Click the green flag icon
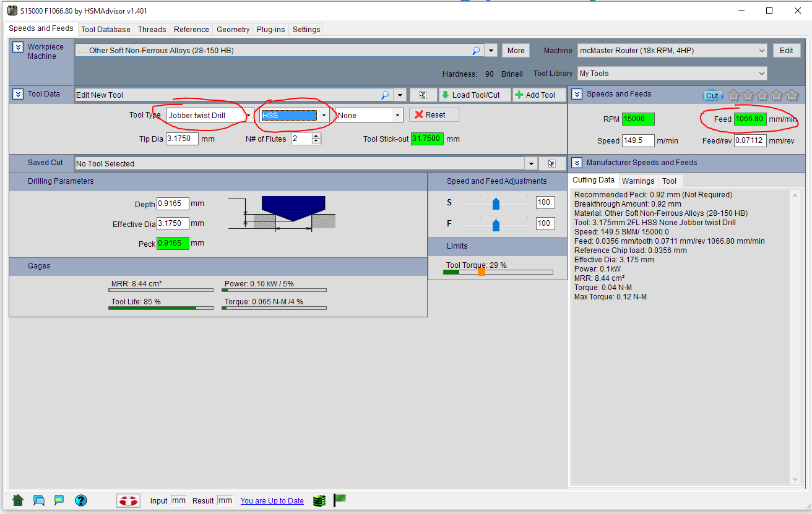812x514 pixels. click(x=340, y=500)
